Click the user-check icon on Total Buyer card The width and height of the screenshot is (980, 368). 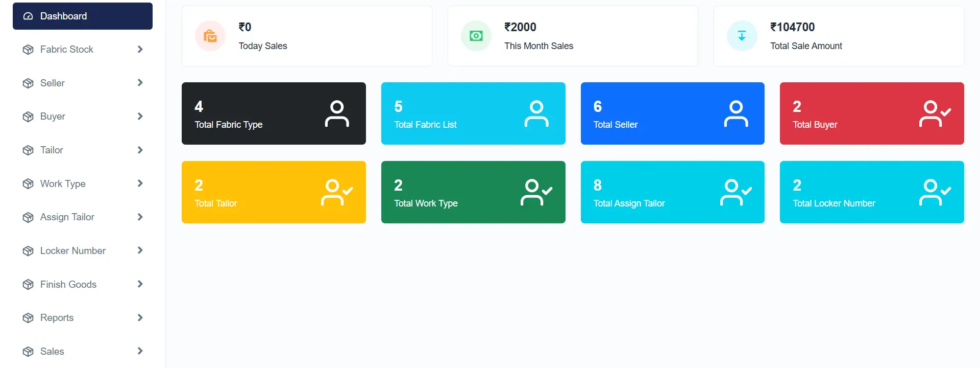pyautogui.click(x=935, y=113)
